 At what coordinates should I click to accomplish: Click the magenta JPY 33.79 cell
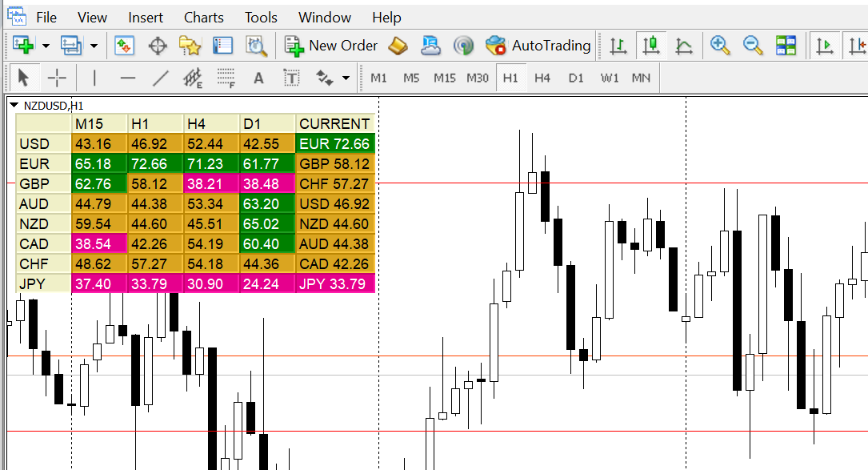pyautogui.click(x=335, y=283)
